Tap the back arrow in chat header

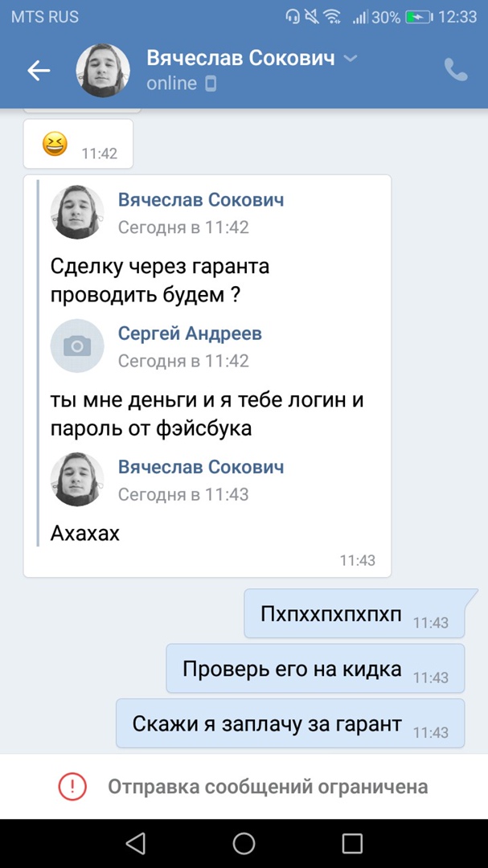[x=39, y=70]
